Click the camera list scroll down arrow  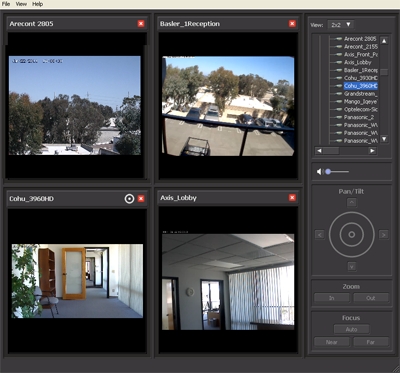(x=384, y=139)
